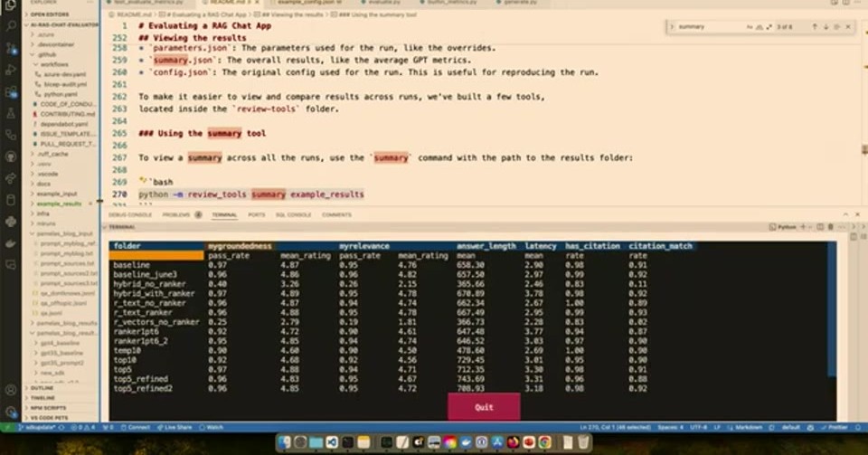Click the editor vertical scrollbar marker
This screenshot has width=868, height=455.
coord(864,150)
